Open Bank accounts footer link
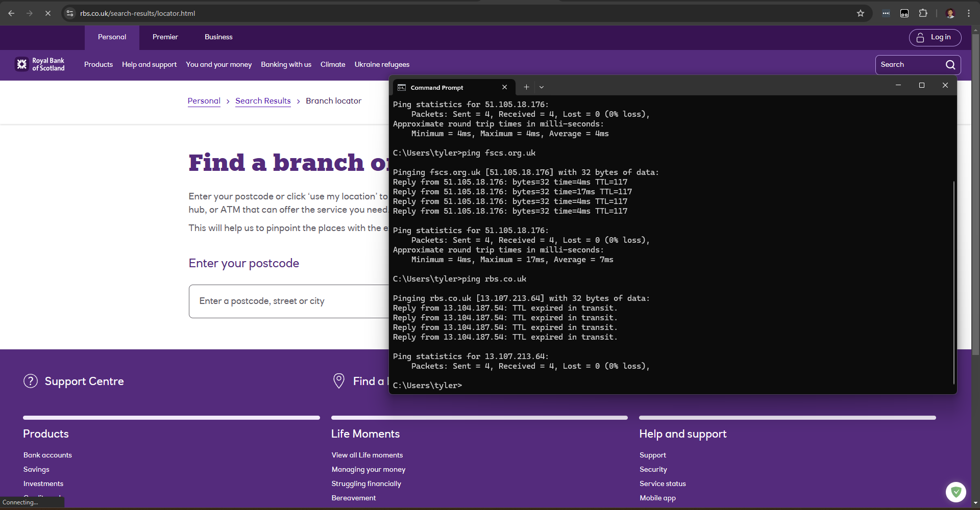 (x=47, y=455)
